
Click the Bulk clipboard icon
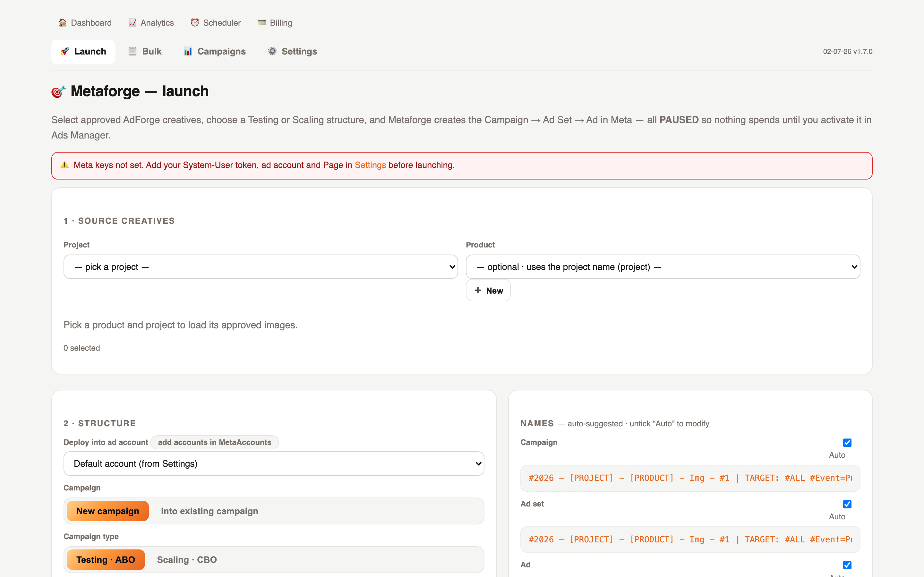click(133, 51)
